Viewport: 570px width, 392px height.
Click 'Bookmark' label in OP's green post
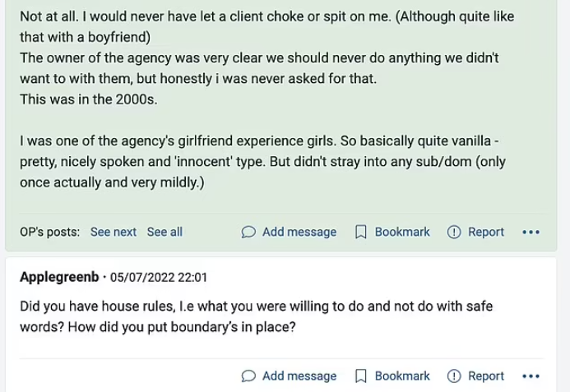pyautogui.click(x=402, y=233)
